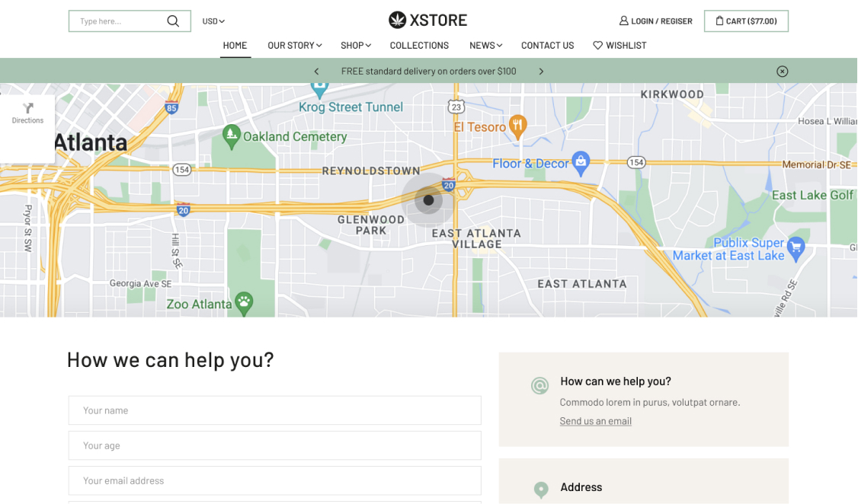The width and height of the screenshot is (858, 504).
Task: Dismiss the free delivery banner
Action: pyautogui.click(x=782, y=72)
